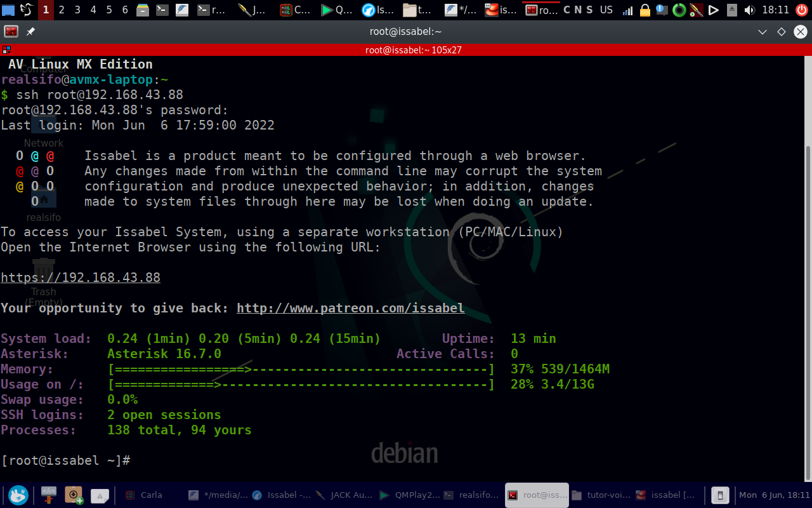This screenshot has height=508, width=812.
Task: Click 'Asterisk 16.7.0' text
Action: pyautogui.click(x=164, y=354)
